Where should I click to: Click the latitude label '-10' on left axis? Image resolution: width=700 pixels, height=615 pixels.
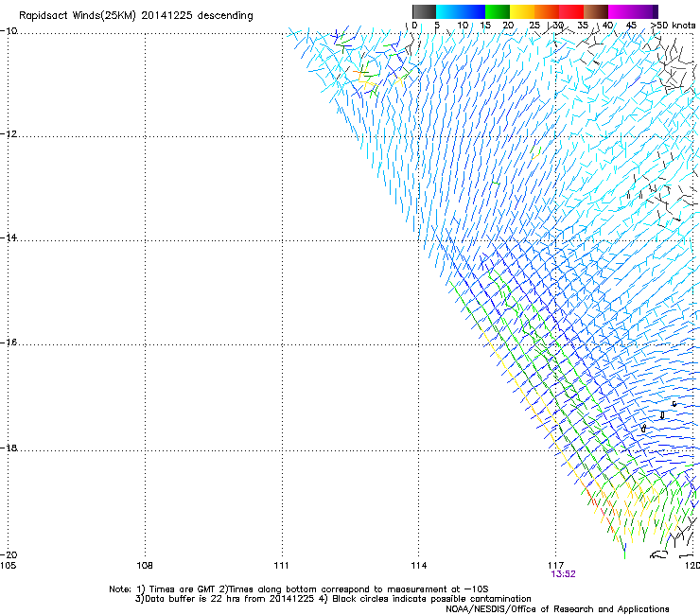coord(9,31)
